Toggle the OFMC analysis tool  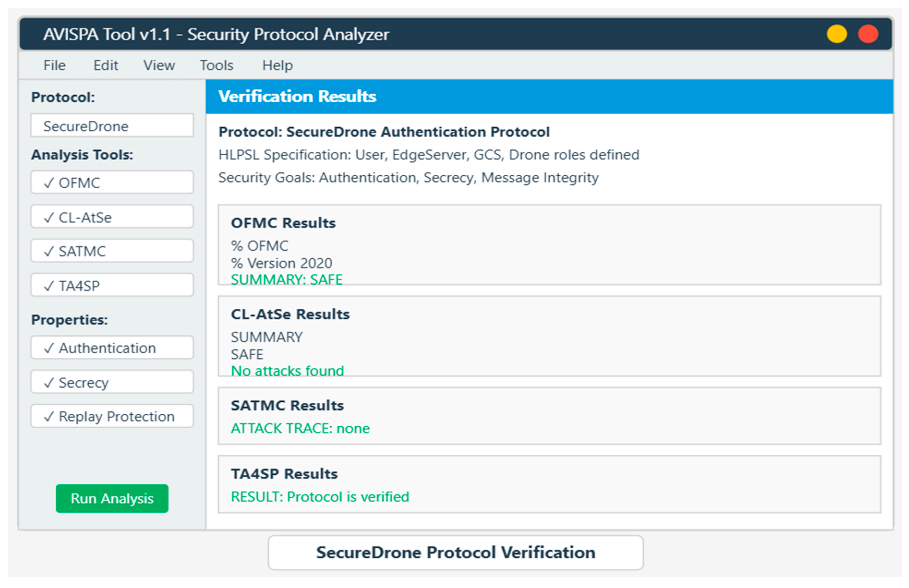tap(112, 182)
